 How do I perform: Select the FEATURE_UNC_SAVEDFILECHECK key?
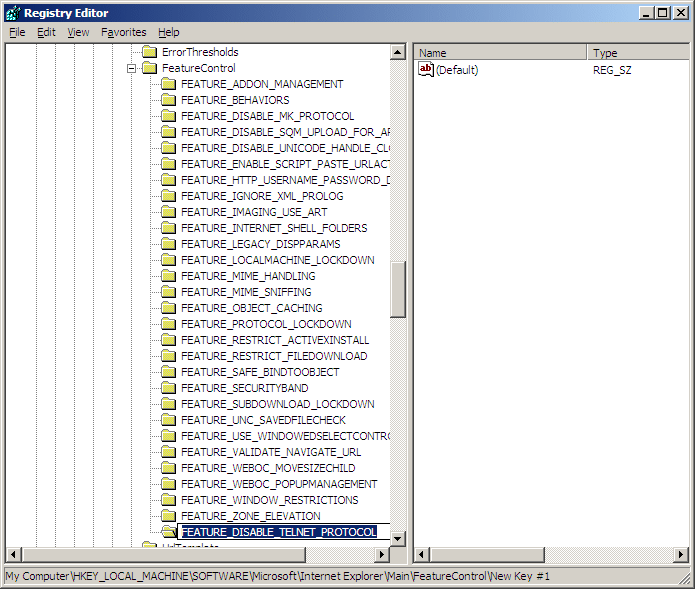(x=263, y=420)
